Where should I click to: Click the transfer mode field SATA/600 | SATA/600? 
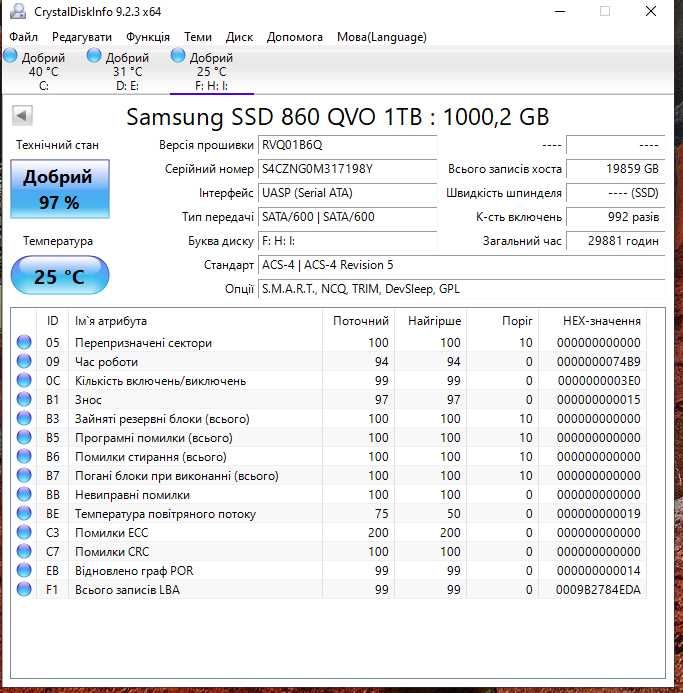click(x=347, y=217)
